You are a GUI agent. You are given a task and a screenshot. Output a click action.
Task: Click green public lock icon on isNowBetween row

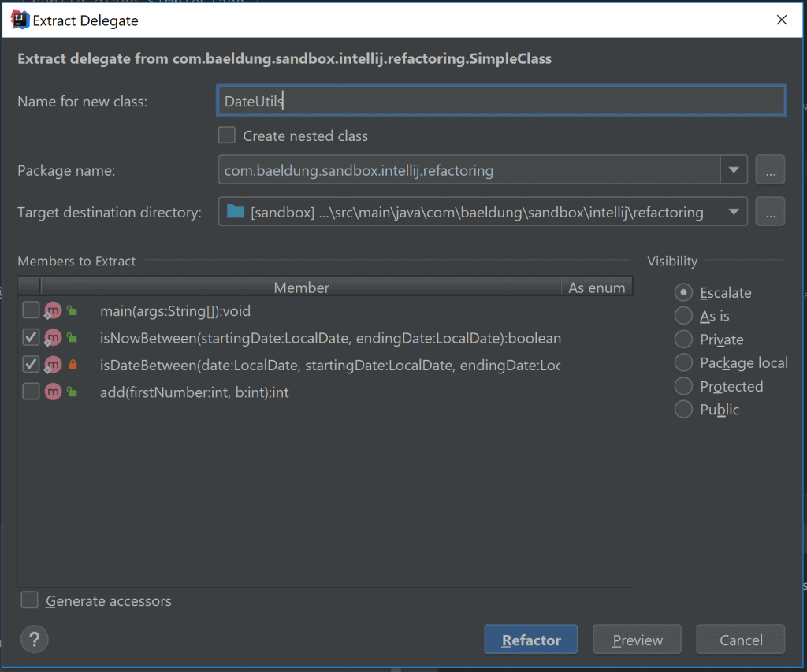pyautogui.click(x=72, y=337)
